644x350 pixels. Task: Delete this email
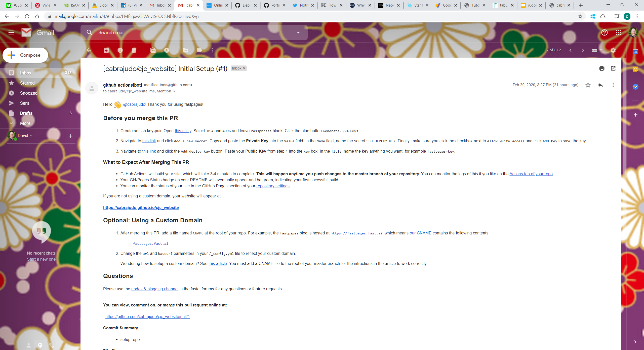[x=134, y=50]
